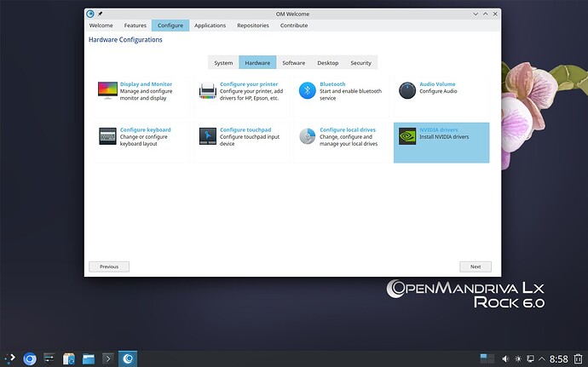
Task: Select the Hardware sub-tab
Action: click(x=257, y=63)
